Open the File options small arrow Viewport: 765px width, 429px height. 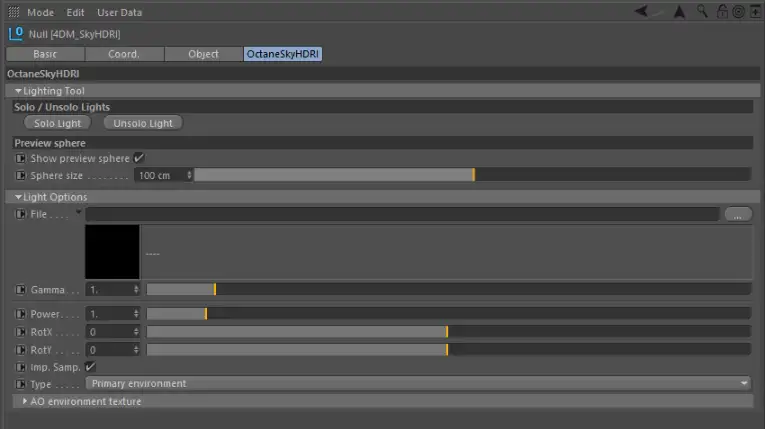78,212
